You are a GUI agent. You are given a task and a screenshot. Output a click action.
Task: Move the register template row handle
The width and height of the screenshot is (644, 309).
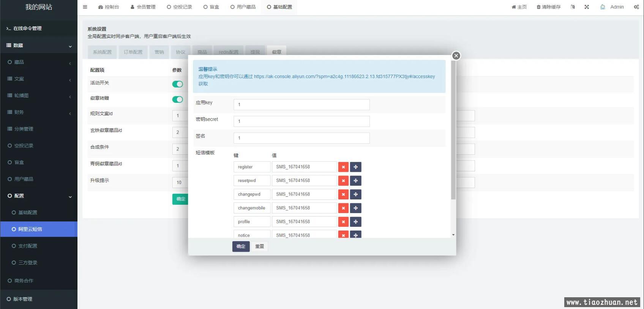click(x=355, y=167)
